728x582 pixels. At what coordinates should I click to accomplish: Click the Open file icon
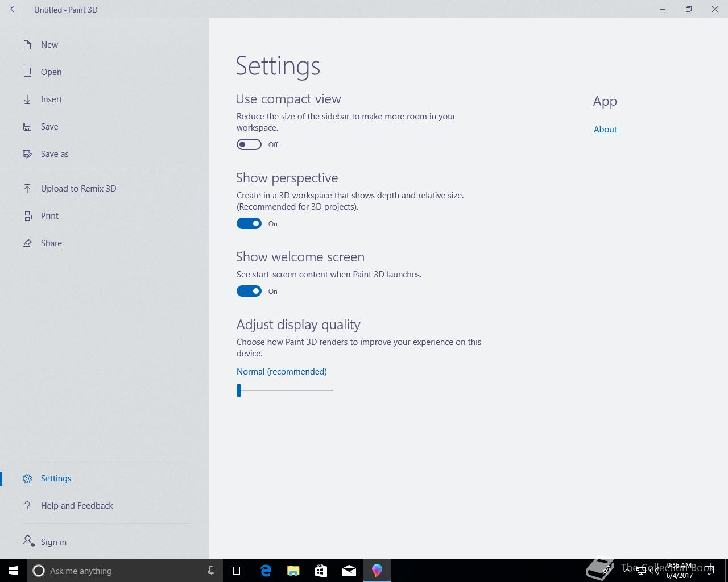(27, 72)
